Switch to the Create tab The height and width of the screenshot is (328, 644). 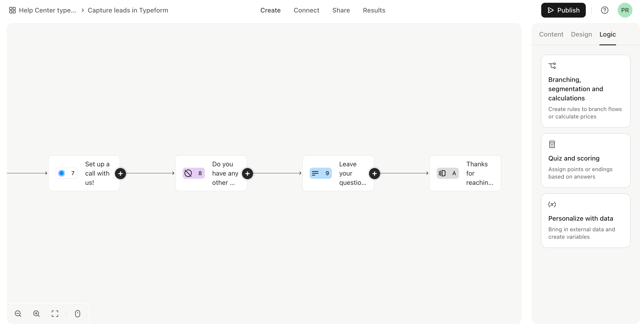click(x=270, y=10)
